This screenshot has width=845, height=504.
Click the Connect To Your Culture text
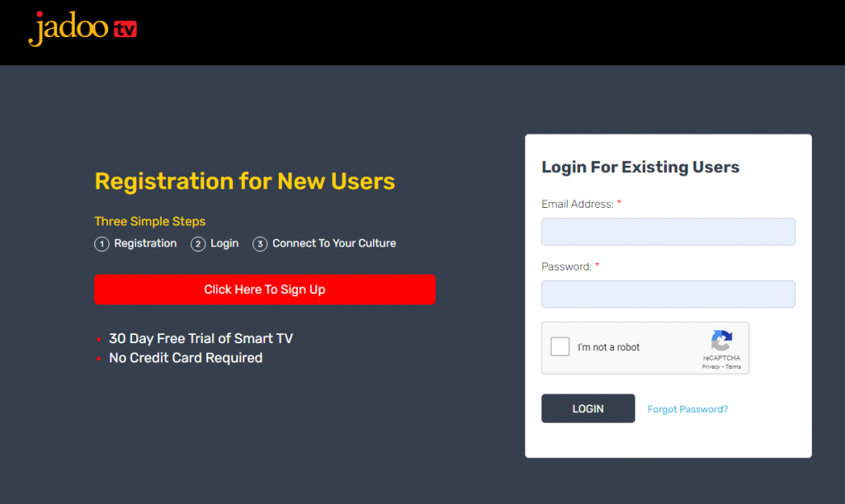pyautogui.click(x=334, y=243)
